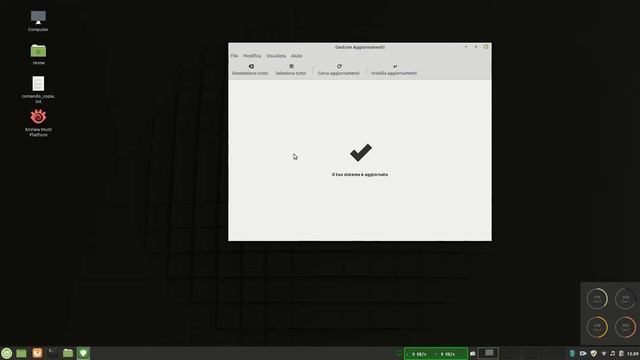Open the terminal from the taskbar
640x360 pixels.
point(53,353)
